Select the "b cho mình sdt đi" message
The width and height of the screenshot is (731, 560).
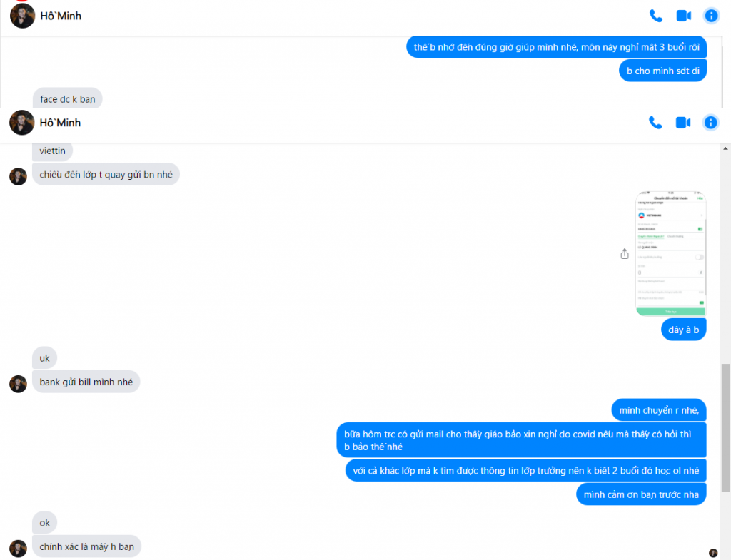(x=662, y=71)
